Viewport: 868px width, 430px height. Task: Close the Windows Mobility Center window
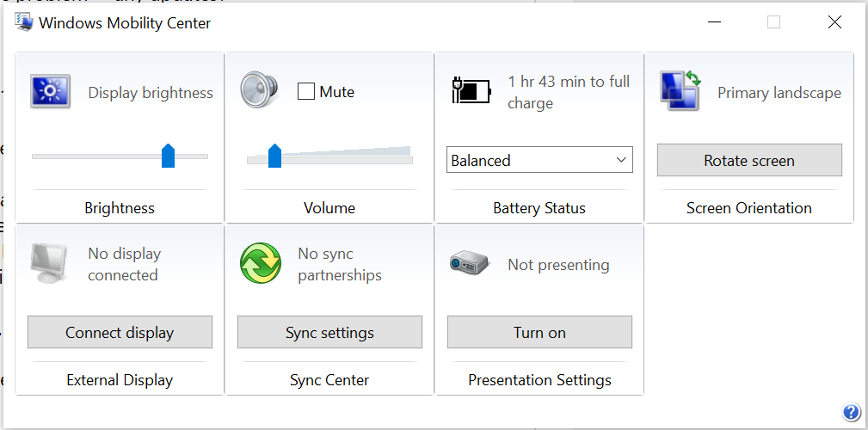[834, 22]
